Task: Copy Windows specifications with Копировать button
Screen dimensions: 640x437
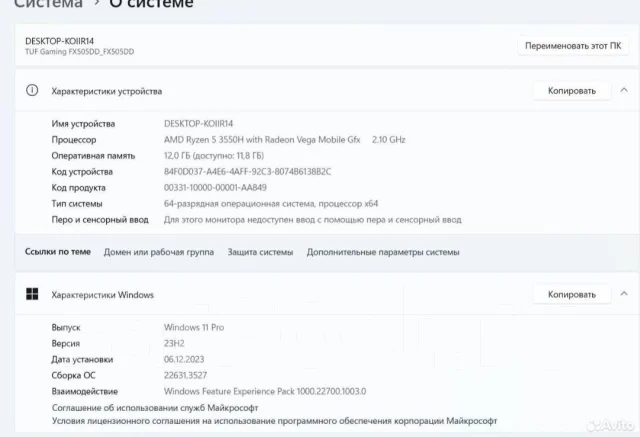Action: 572,294
